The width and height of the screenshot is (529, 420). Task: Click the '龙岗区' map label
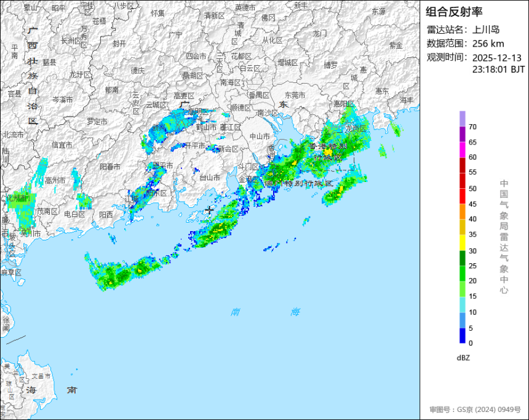point(356,129)
